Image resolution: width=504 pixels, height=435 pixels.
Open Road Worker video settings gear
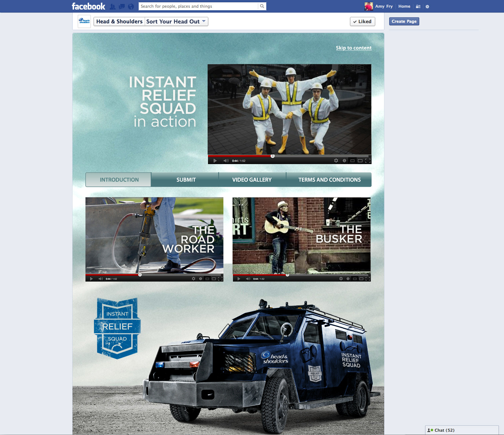point(194,279)
